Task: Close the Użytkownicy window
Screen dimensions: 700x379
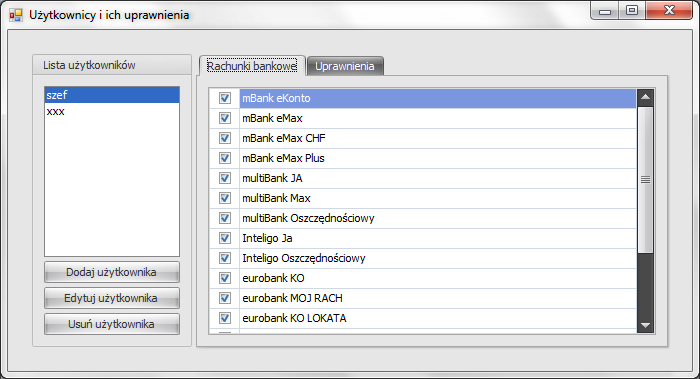Action: pyautogui.click(x=669, y=11)
